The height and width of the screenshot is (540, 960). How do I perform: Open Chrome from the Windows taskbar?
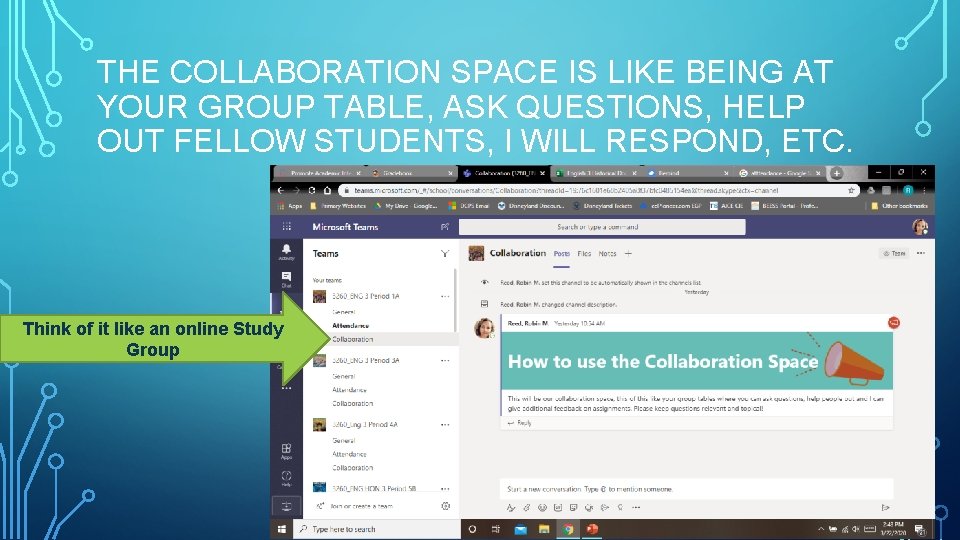coord(568,530)
